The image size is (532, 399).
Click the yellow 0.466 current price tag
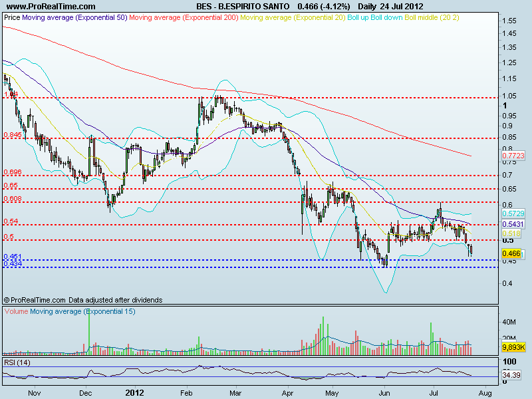511,253
